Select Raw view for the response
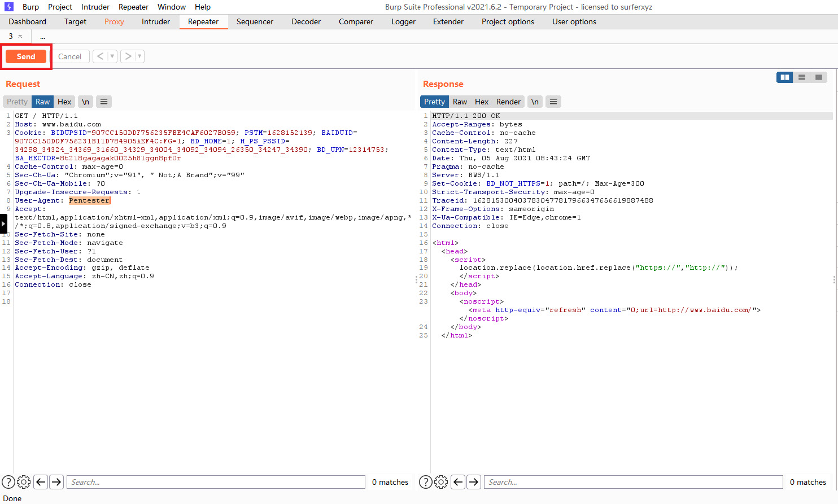The height and width of the screenshot is (504, 838). click(x=460, y=102)
